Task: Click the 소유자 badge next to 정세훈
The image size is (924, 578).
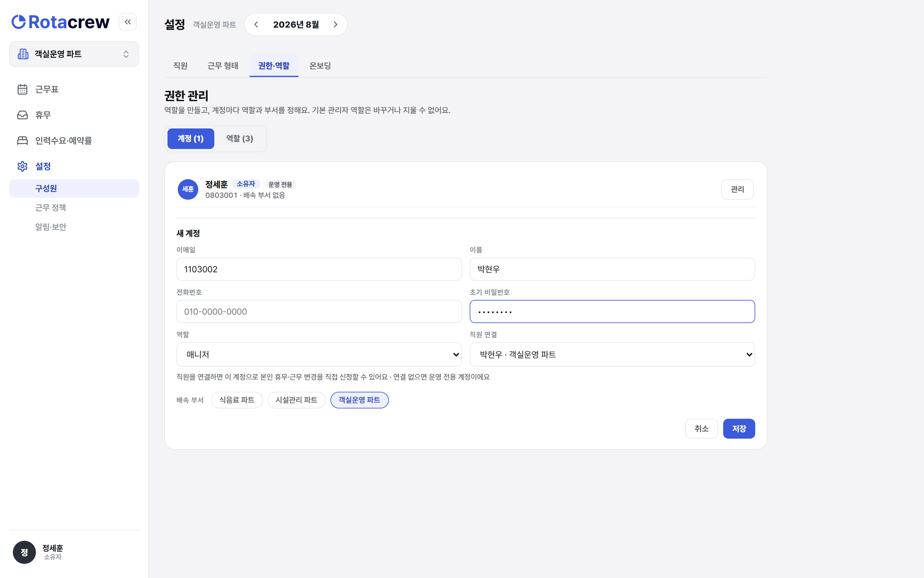Action: click(245, 184)
